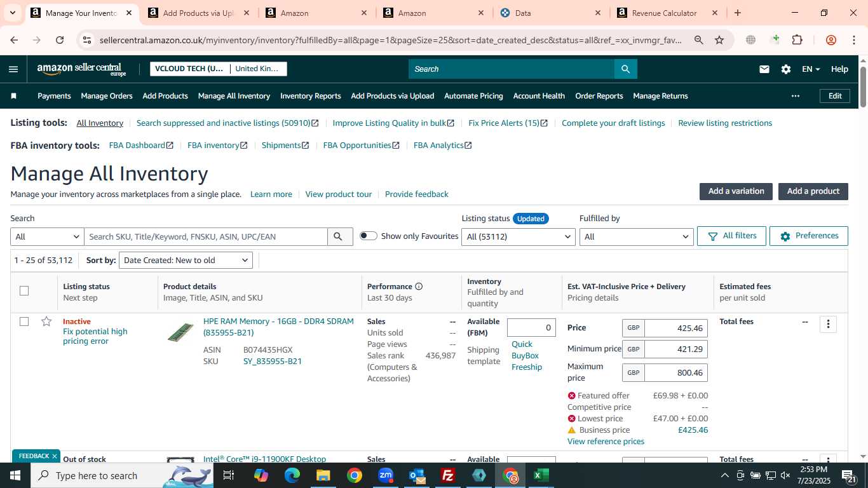Open Add Products menu item
Image resolution: width=868 pixels, height=488 pixels.
(165, 96)
